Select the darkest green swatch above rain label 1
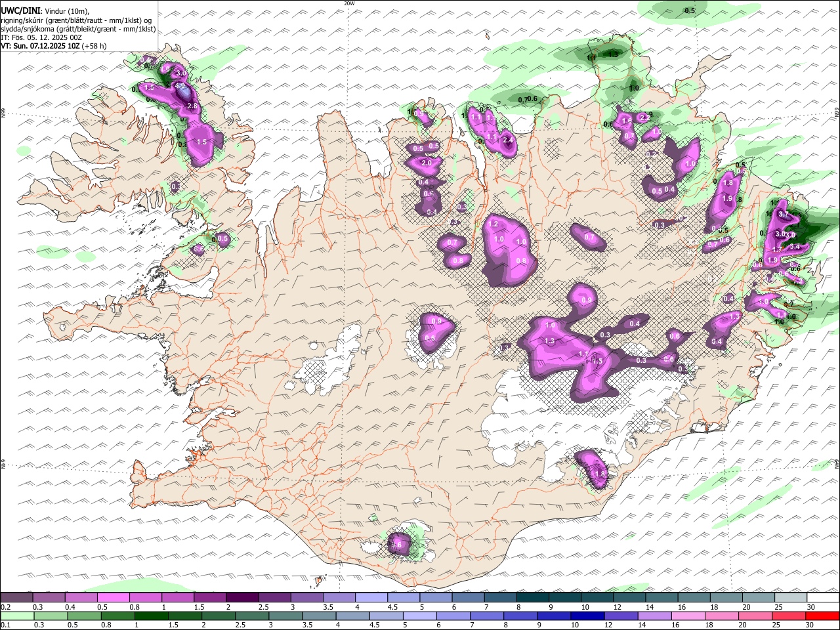Screen dimensions: 840x630 pyautogui.click(x=152, y=616)
